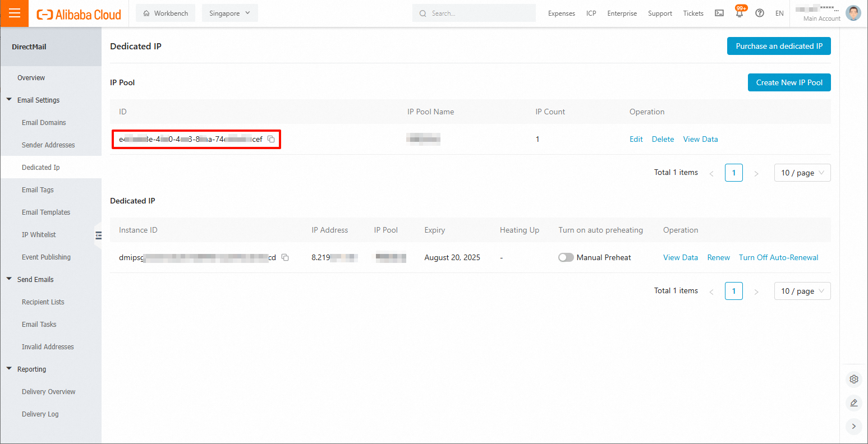
Task: Toggle the Manual Preheat switch
Action: coord(566,257)
